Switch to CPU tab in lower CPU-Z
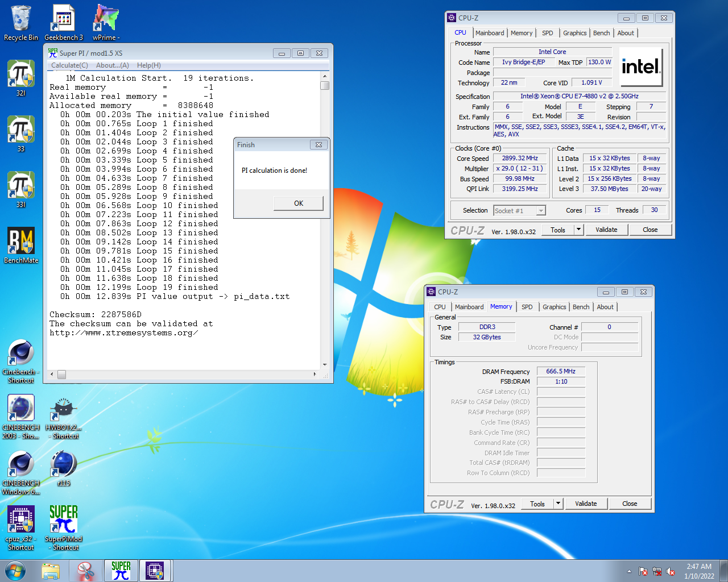The image size is (728, 582). click(x=440, y=307)
